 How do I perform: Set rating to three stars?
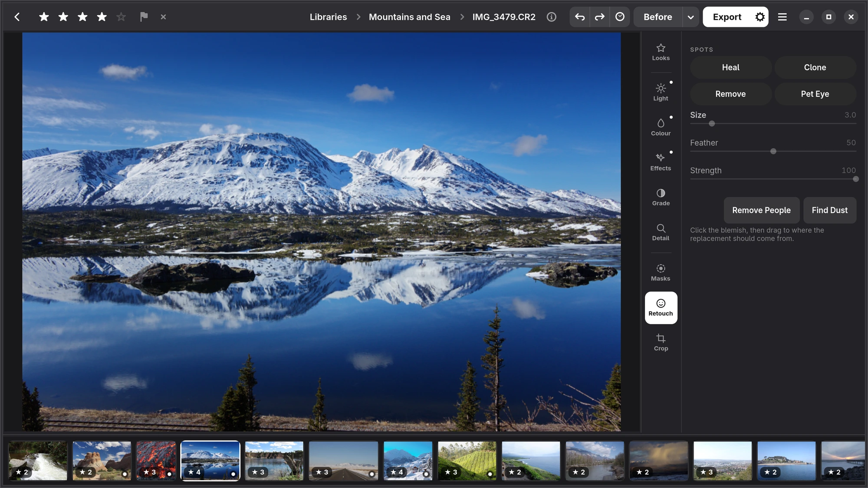coord(82,17)
